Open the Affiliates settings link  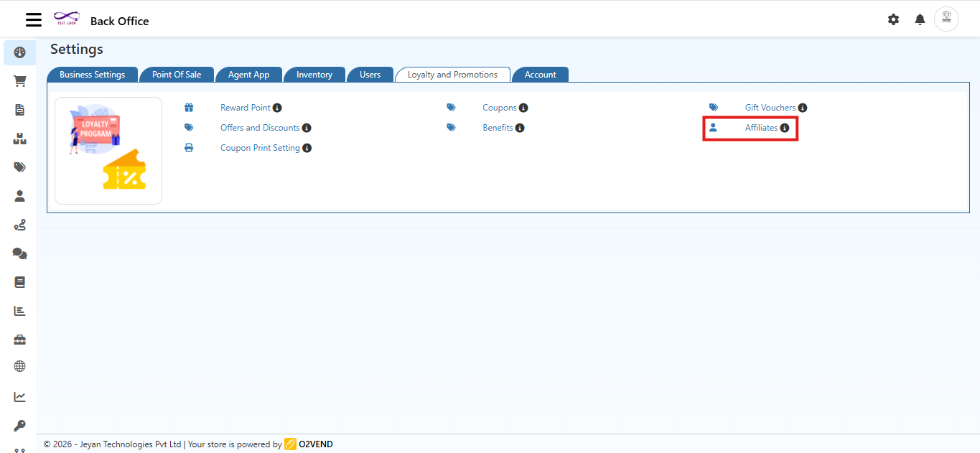click(x=761, y=128)
